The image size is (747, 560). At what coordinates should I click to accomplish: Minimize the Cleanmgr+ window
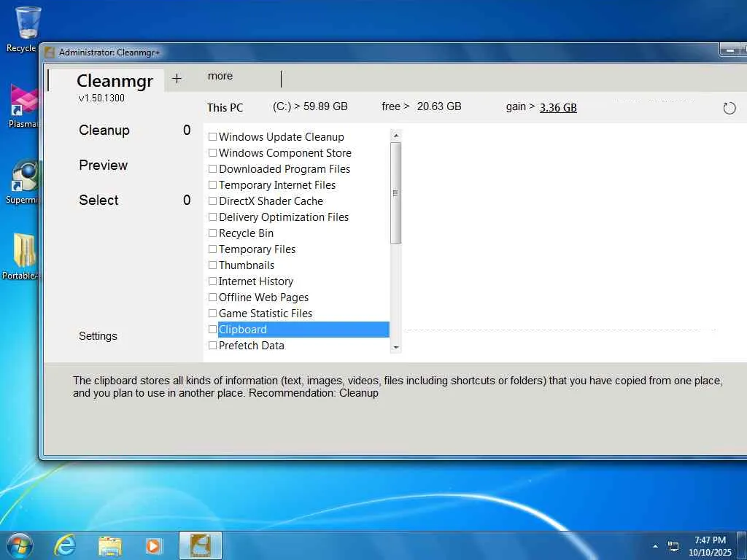729,50
